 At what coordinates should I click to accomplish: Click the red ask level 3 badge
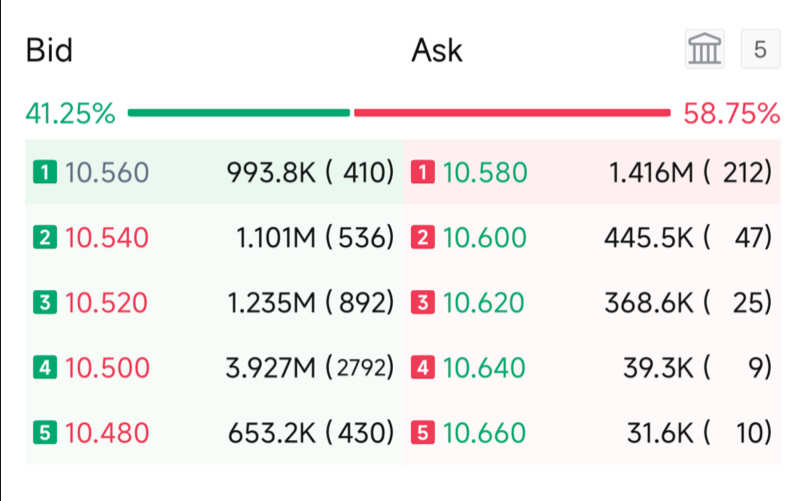coord(423,302)
